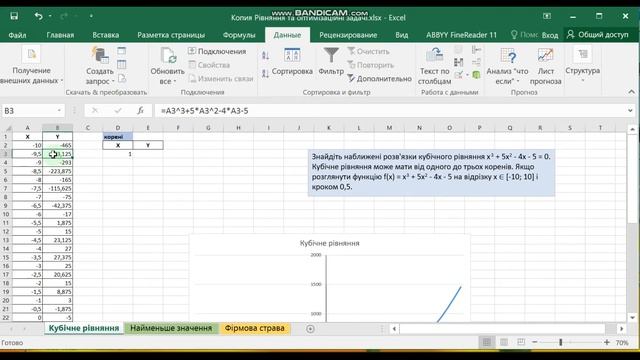The width and height of the screenshot is (640, 360).
Task: Switch to Page Layout view
Action: coord(504,342)
